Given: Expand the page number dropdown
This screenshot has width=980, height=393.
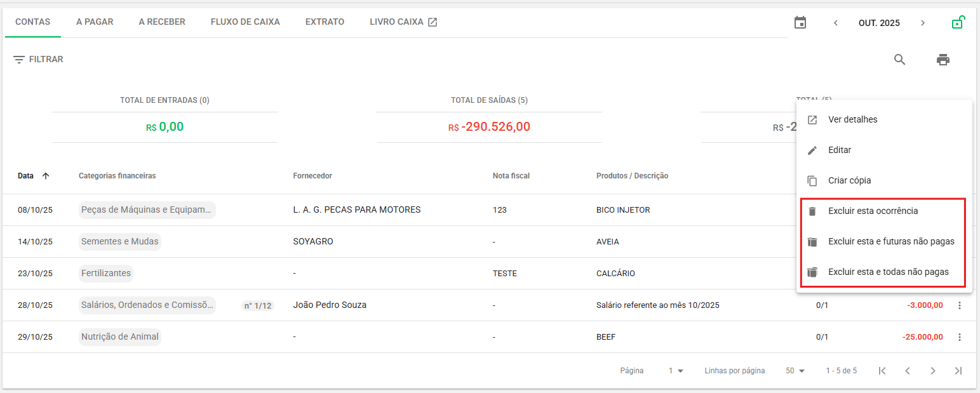Looking at the screenshot, I should point(676,371).
